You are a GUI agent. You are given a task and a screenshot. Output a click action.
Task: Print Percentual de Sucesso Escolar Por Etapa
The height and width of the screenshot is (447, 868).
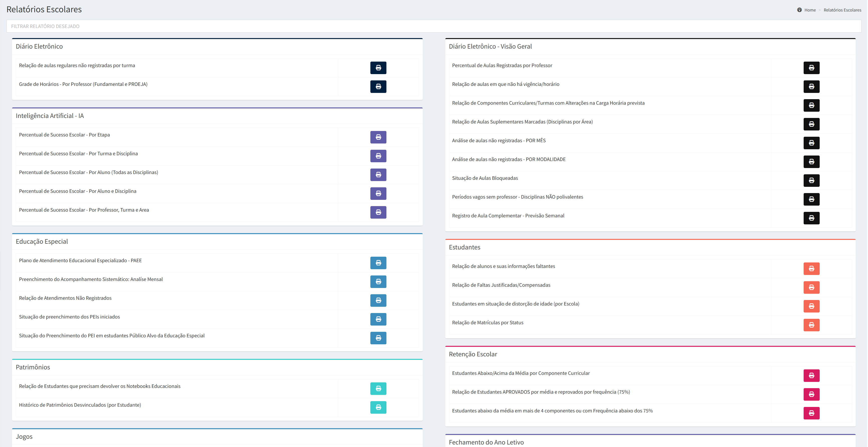pyautogui.click(x=378, y=137)
